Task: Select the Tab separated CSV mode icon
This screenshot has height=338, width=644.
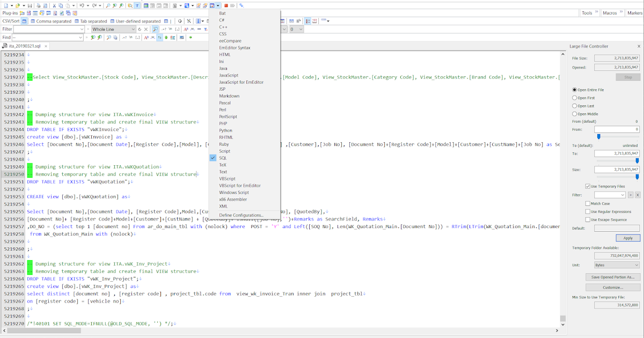Action: pyautogui.click(x=76, y=21)
